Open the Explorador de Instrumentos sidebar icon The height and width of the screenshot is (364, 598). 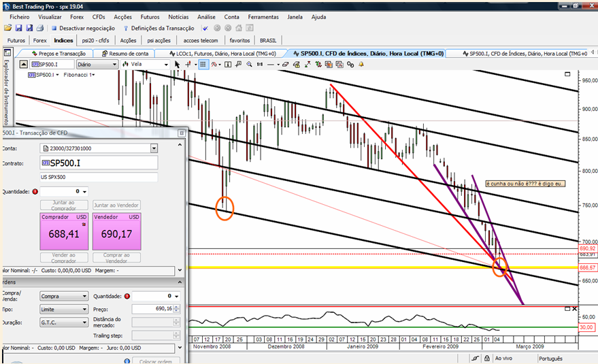tap(7, 52)
